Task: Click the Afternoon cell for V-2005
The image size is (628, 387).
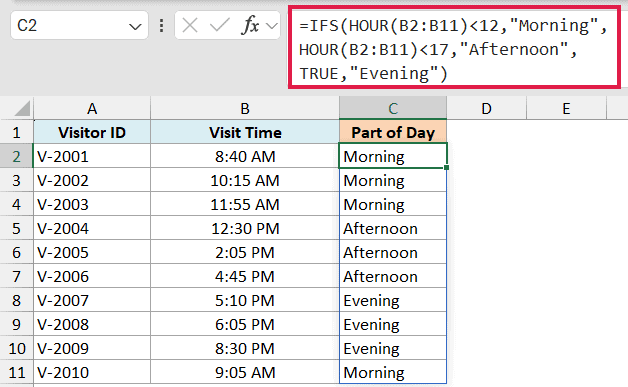Action: (x=393, y=252)
